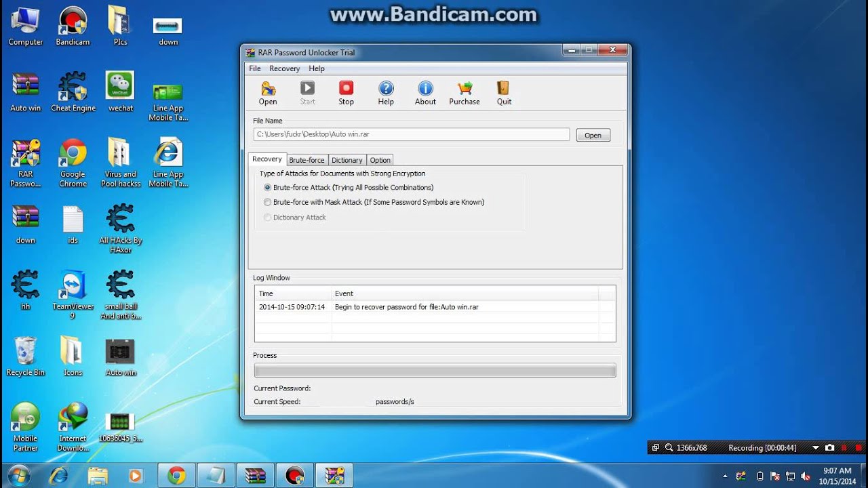The width and height of the screenshot is (868, 488).
Task: Select the hh Cheat Engine file icon
Action: click(x=26, y=291)
